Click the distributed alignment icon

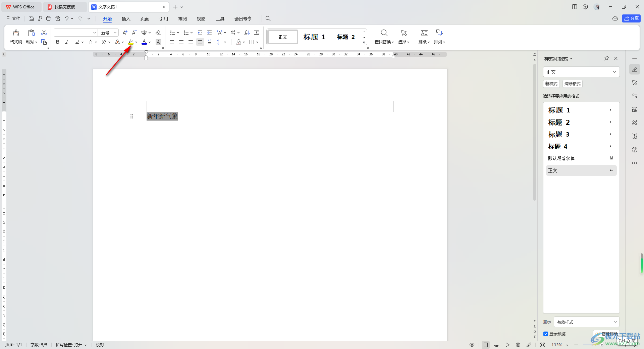tap(210, 42)
